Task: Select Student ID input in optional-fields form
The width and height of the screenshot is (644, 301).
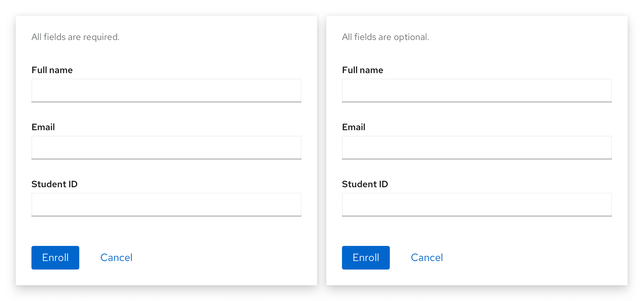Action: click(477, 205)
